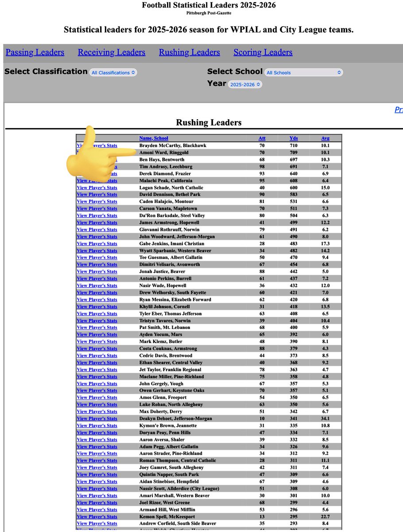The image size is (403, 532).
Task: View Player's Stats for Tristyn Tavares
Action: 97,321
